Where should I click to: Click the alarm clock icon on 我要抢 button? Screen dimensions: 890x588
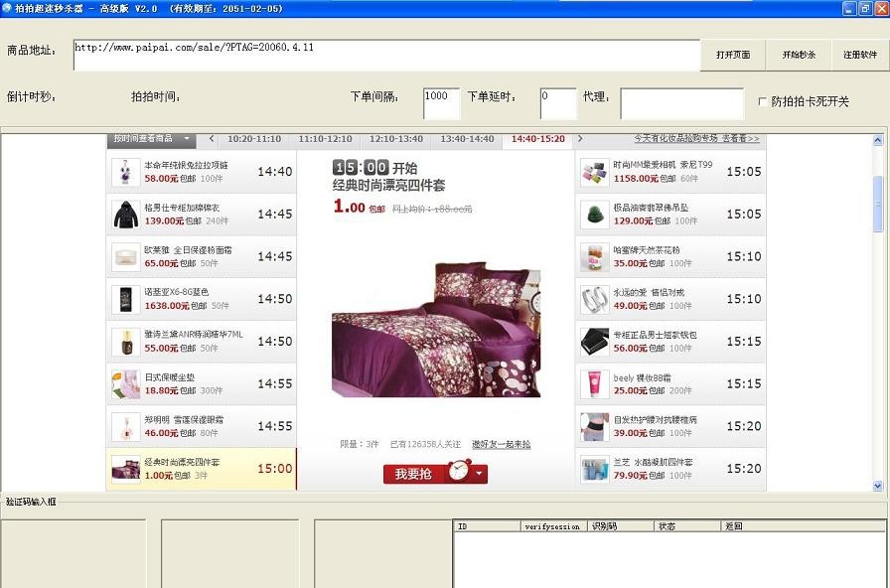point(457,472)
